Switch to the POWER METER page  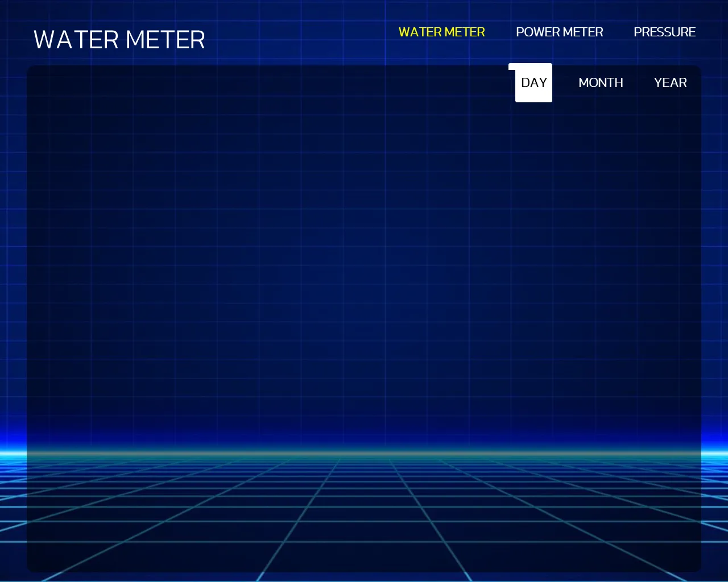pos(559,32)
